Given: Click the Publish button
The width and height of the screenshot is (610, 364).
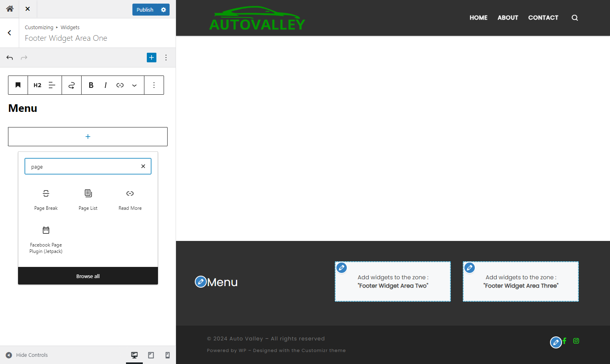Looking at the screenshot, I should pyautogui.click(x=145, y=10).
